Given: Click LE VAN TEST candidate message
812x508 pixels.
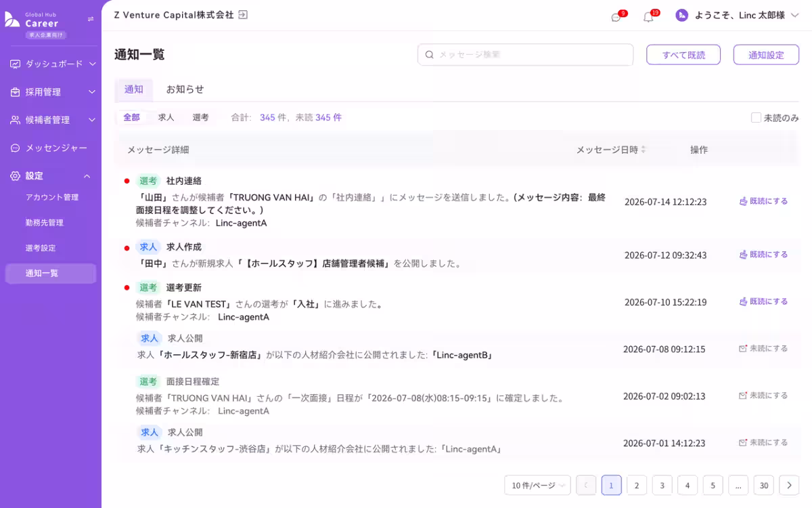Looking at the screenshot, I should pyautogui.click(x=259, y=304).
